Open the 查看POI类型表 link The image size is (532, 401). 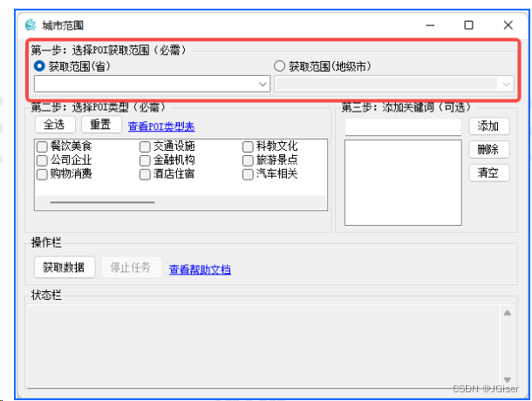point(161,126)
